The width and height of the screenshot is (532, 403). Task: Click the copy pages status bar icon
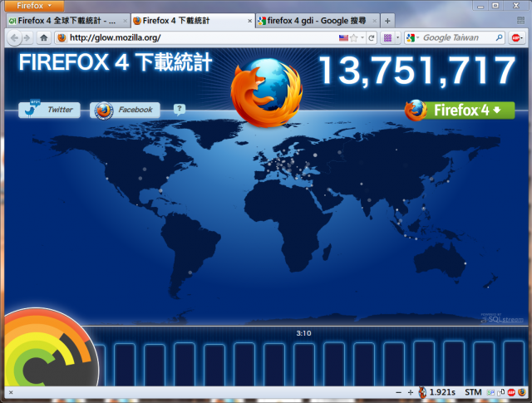(x=501, y=392)
